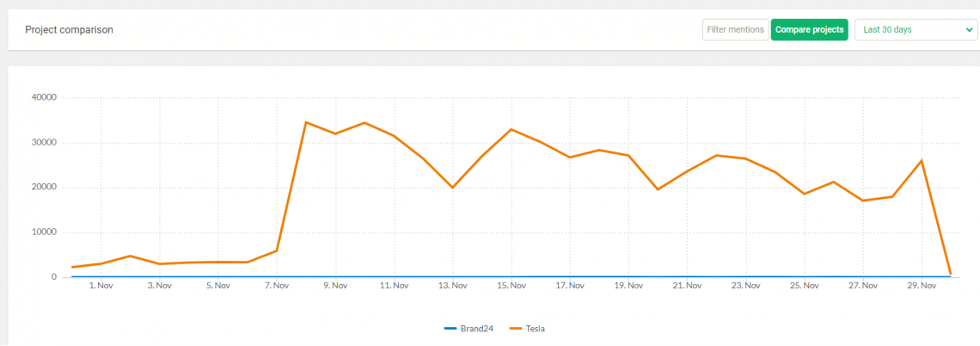Click Tesla's final low point after 29 Nov
980x346 pixels.
point(951,275)
